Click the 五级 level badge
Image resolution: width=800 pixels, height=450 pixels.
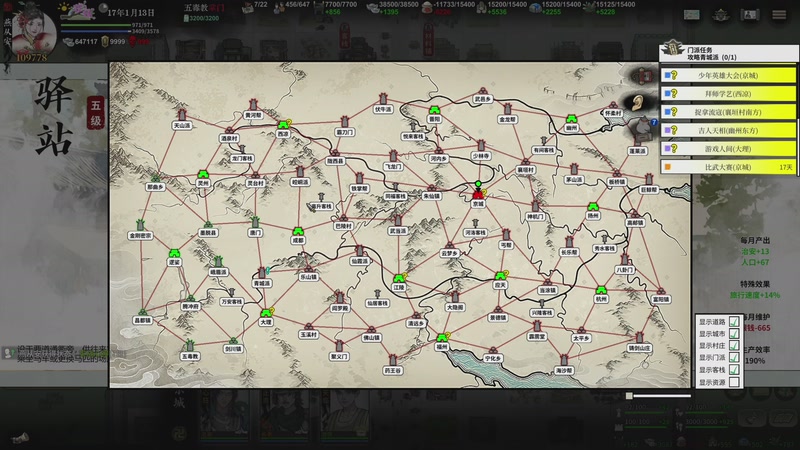click(96, 113)
